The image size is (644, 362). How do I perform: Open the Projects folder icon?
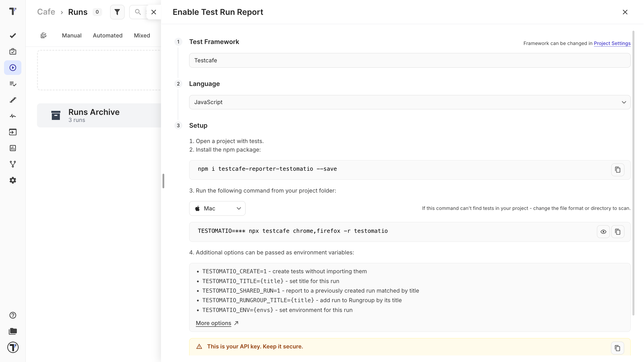[13, 331]
